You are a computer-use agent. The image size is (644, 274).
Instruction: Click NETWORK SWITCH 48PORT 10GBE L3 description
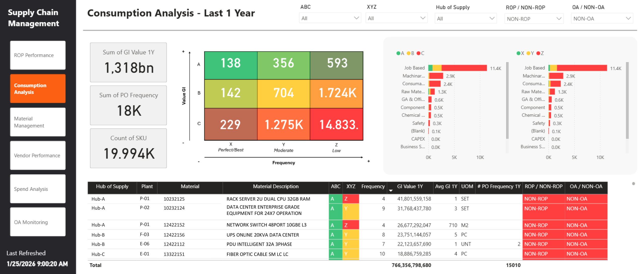click(x=267, y=225)
